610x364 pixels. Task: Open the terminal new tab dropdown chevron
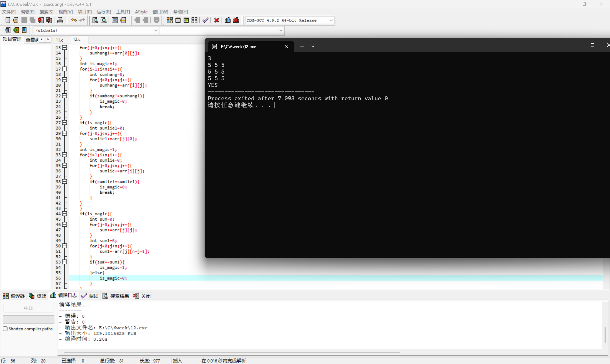[x=313, y=46]
